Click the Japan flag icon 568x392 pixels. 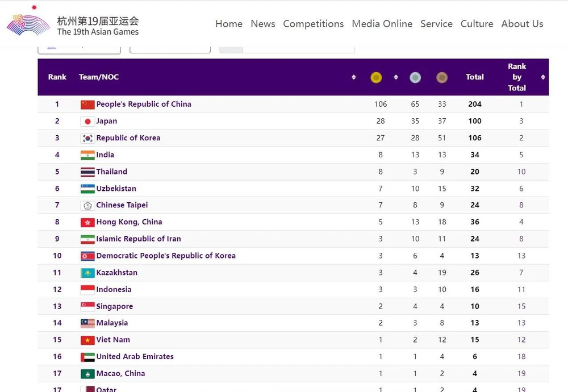87,121
